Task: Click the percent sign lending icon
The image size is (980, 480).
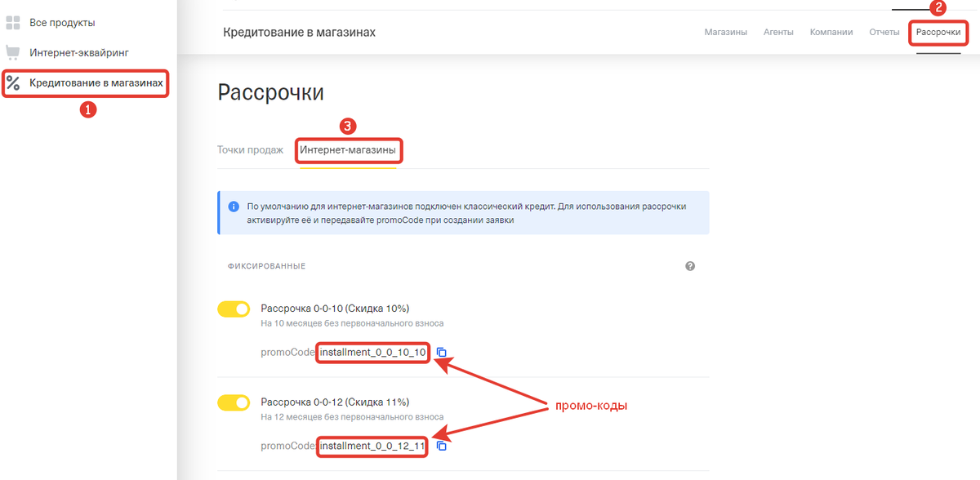Action: click(x=13, y=82)
